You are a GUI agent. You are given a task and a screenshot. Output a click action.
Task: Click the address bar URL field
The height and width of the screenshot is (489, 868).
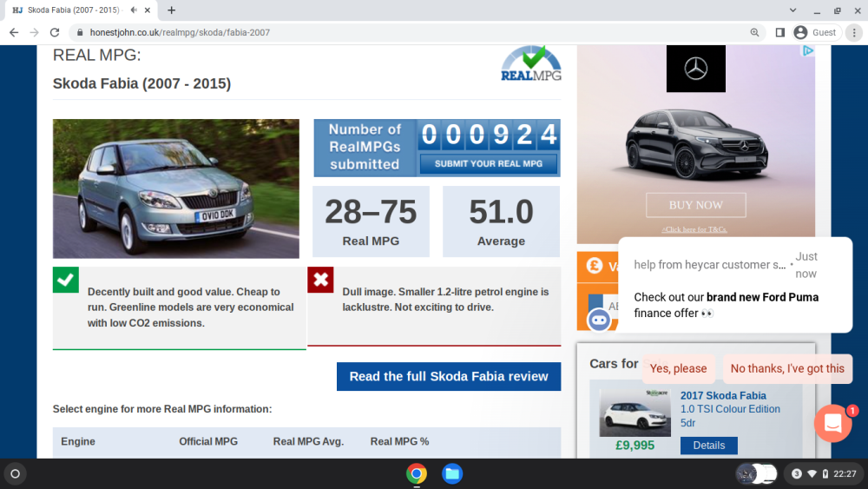(x=415, y=33)
